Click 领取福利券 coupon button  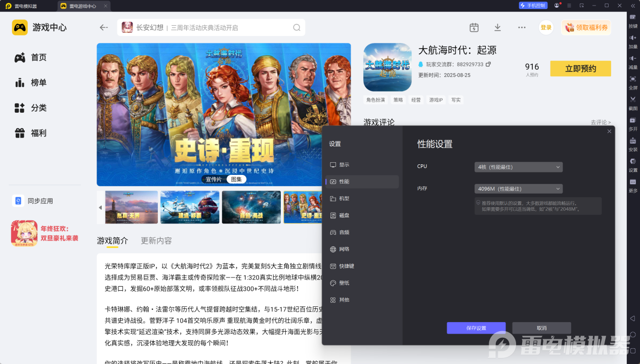click(586, 28)
